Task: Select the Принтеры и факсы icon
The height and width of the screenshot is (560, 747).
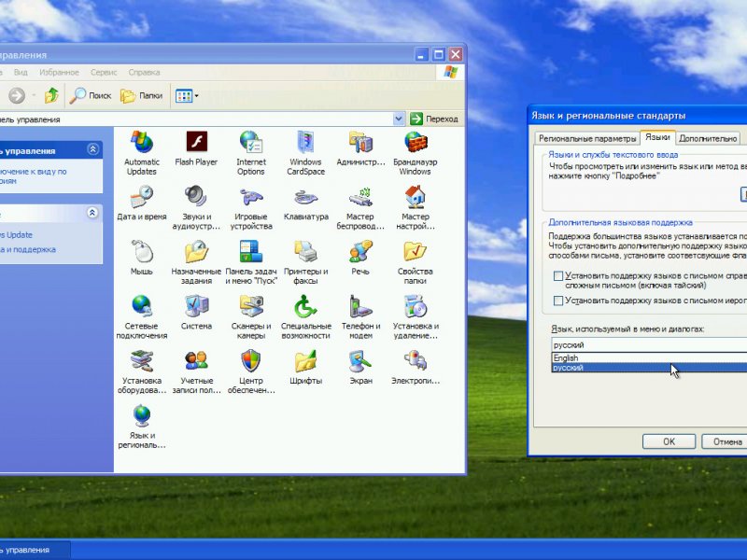Action: click(x=306, y=262)
